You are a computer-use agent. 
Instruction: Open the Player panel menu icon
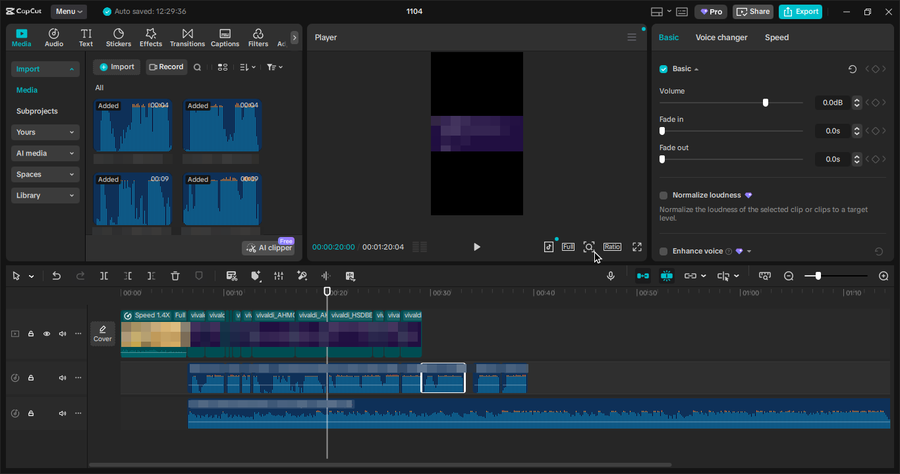(631, 37)
